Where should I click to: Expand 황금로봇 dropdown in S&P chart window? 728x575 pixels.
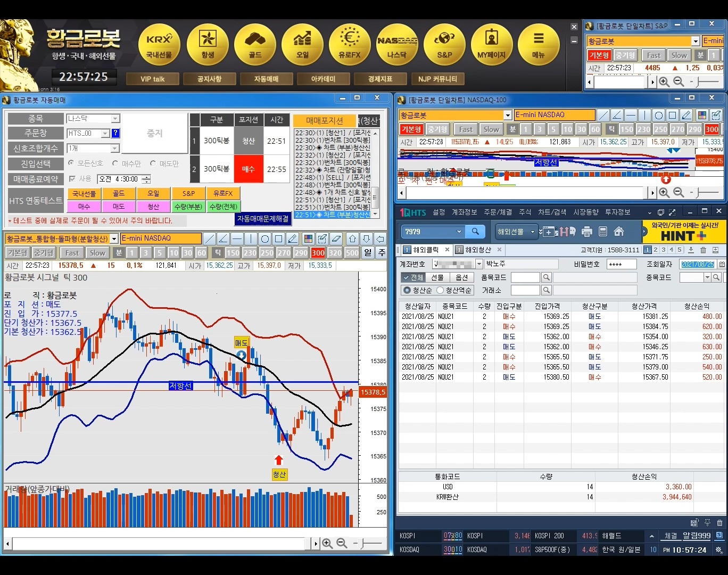tap(696, 41)
